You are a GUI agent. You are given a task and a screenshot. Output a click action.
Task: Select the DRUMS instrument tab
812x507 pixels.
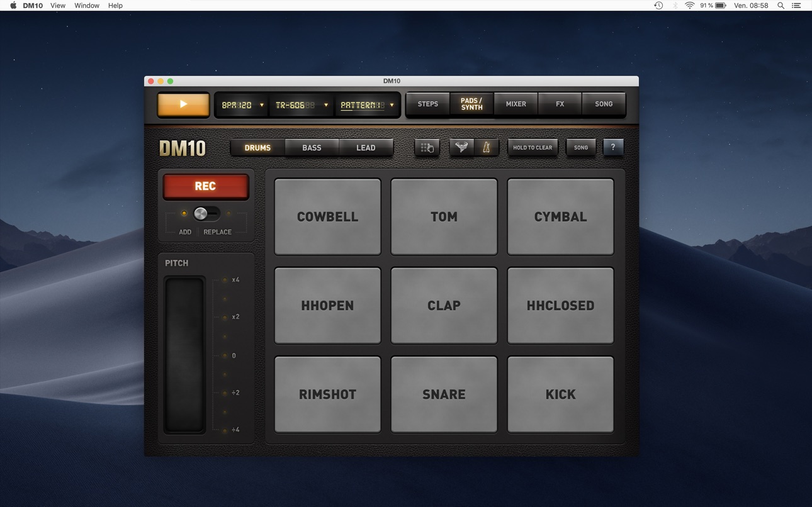(257, 148)
